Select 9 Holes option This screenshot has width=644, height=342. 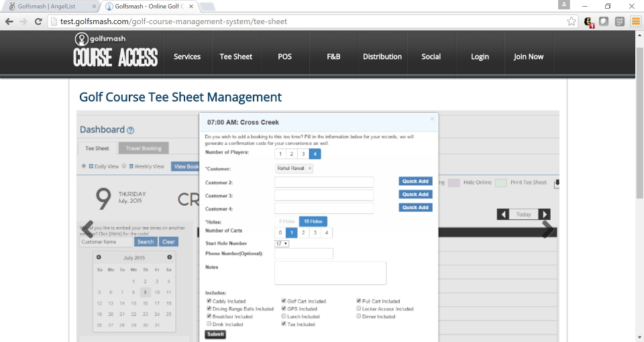pyautogui.click(x=286, y=221)
